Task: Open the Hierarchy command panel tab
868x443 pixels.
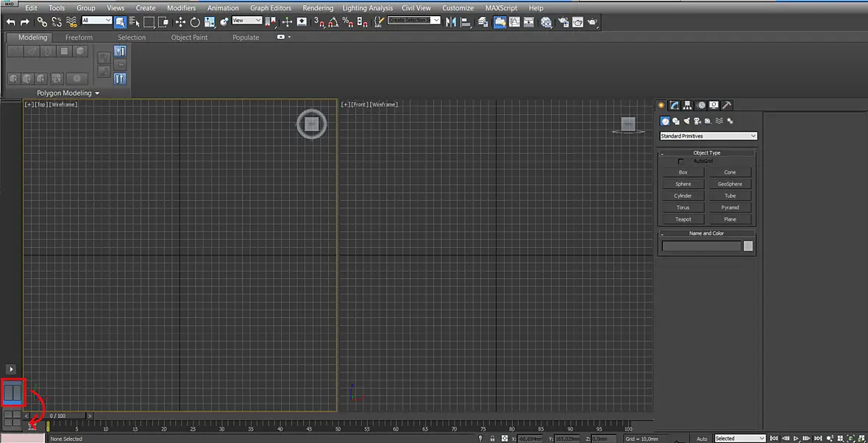Action: tap(688, 105)
